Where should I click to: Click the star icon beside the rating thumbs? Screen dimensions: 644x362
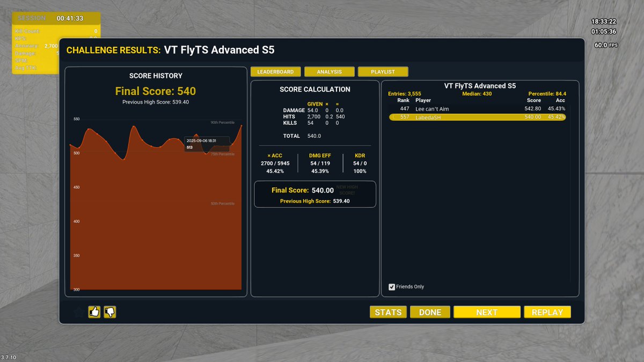click(78, 311)
